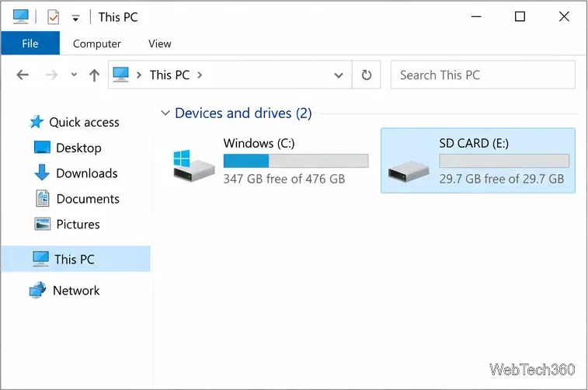Click the SD CARD (E:) usage bar
The width and height of the screenshot is (588, 390).
pyautogui.click(x=504, y=161)
